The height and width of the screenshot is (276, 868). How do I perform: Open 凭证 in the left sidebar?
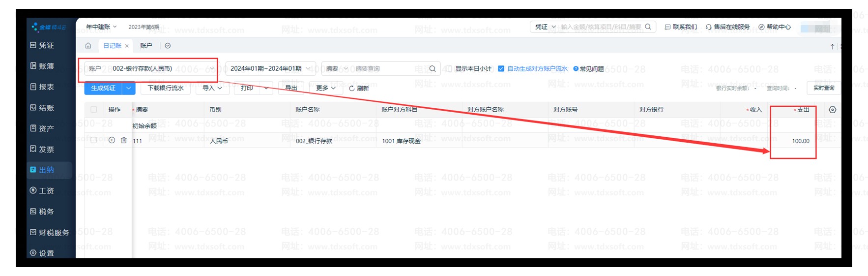point(46,45)
